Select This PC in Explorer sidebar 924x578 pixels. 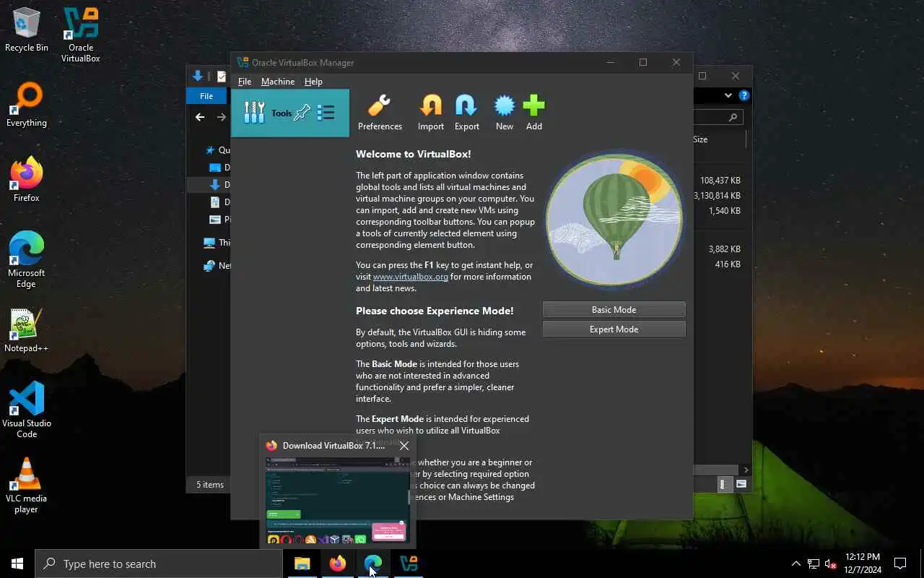pyautogui.click(x=217, y=243)
